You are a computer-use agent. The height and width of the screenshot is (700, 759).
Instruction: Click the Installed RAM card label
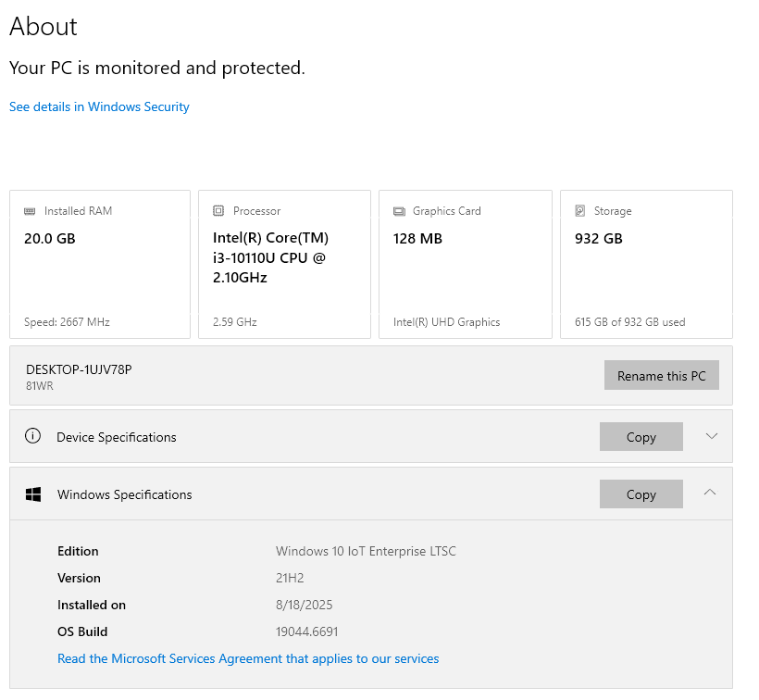(x=78, y=211)
